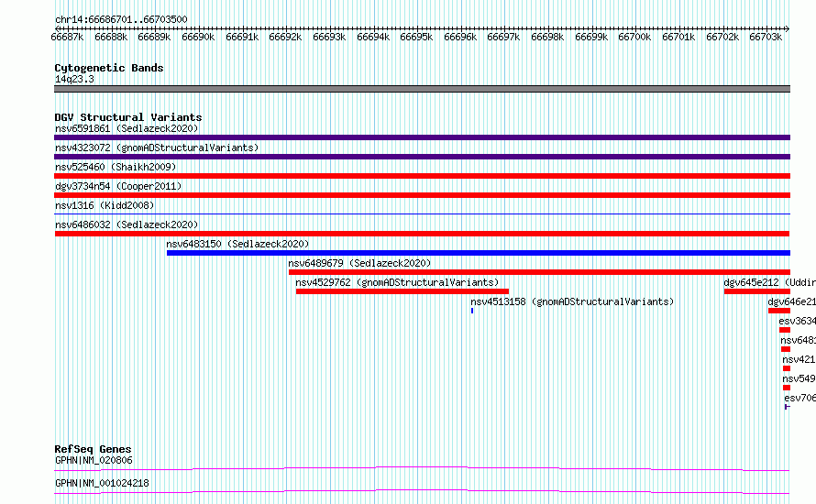
Task: Click the 14q23.3 band label
Action: pos(74,79)
